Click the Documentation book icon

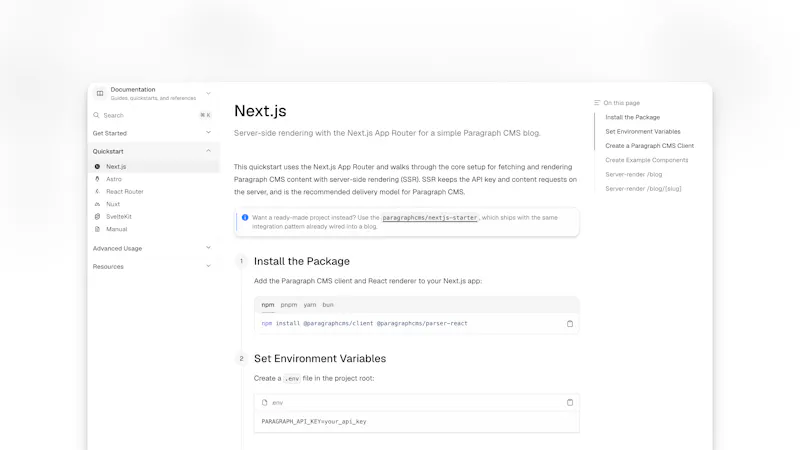[100, 93]
